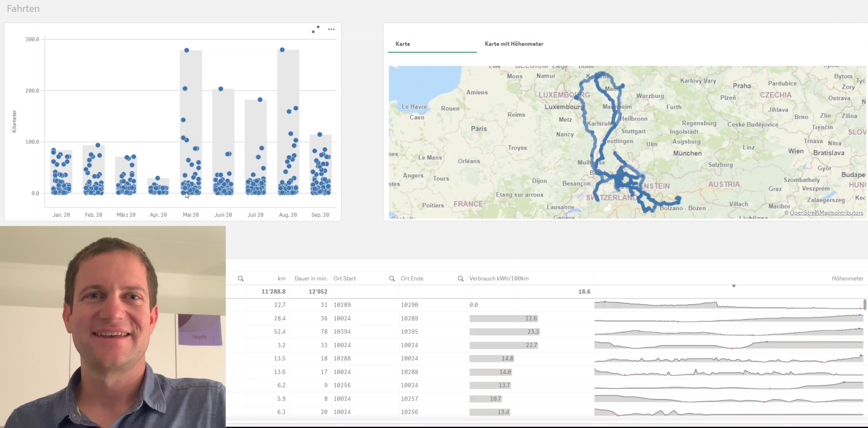Image resolution: width=868 pixels, height=428 pixels.
Task: Switch to the Karte mit Höhenmeter tab
Action: [x=514, y=44]
